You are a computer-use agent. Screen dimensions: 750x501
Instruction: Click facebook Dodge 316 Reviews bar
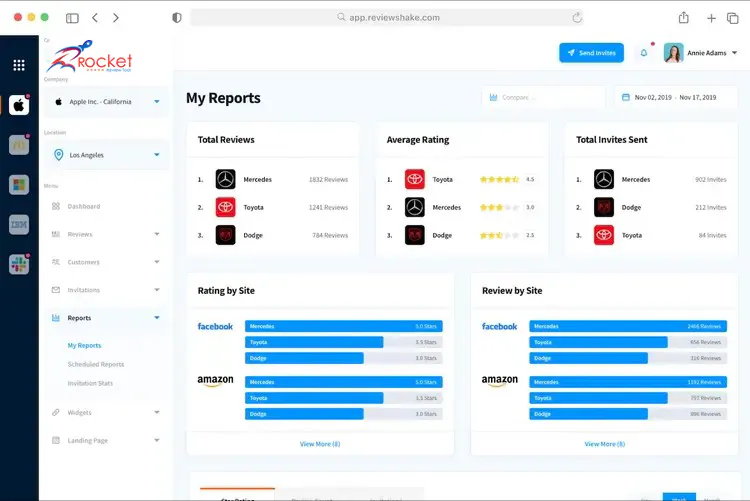[628, 358]
